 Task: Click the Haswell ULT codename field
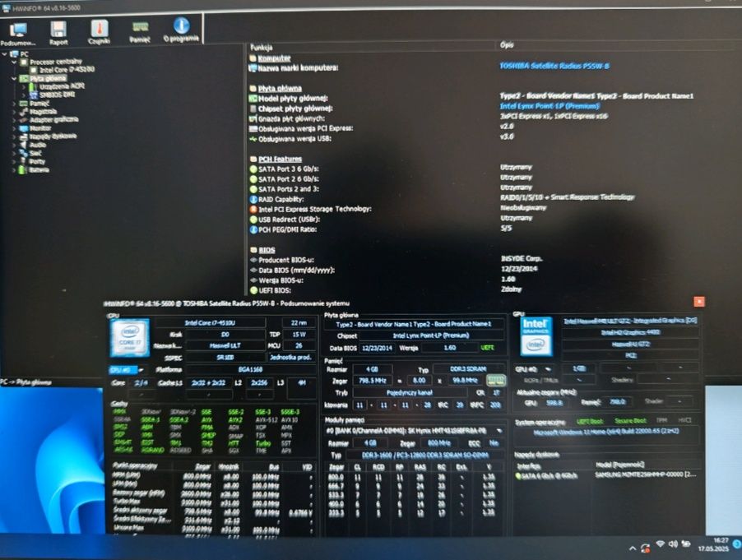click(225, 345)
